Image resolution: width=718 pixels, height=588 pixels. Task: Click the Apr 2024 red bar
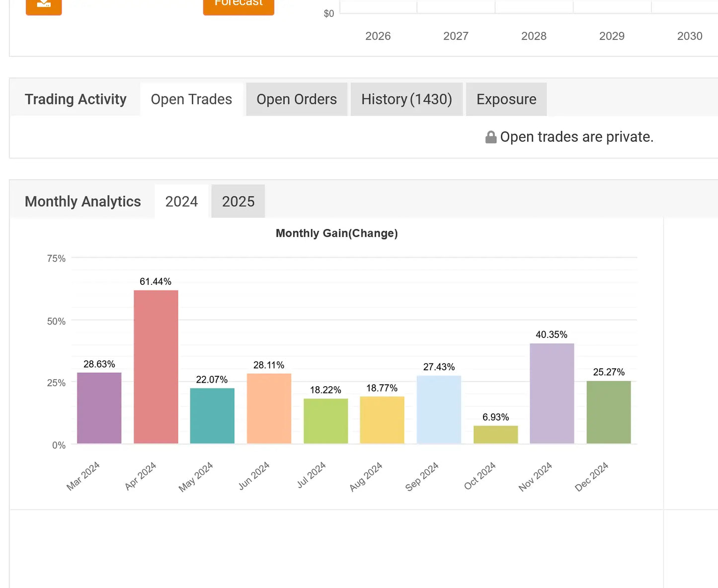tap(156, 367)
